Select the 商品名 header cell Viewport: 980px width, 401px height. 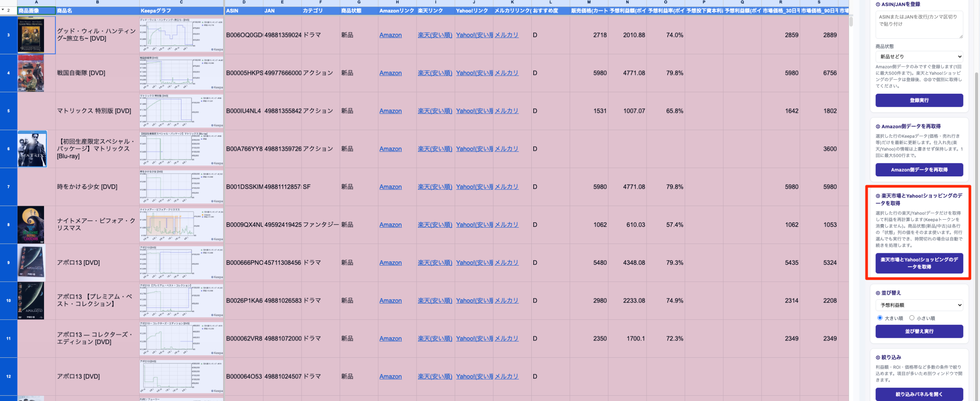(98, 11)
